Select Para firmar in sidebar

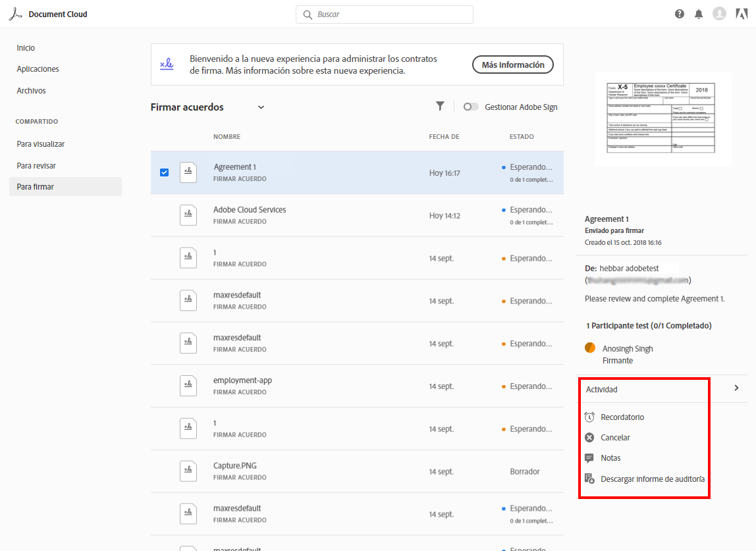click(66, 186)
